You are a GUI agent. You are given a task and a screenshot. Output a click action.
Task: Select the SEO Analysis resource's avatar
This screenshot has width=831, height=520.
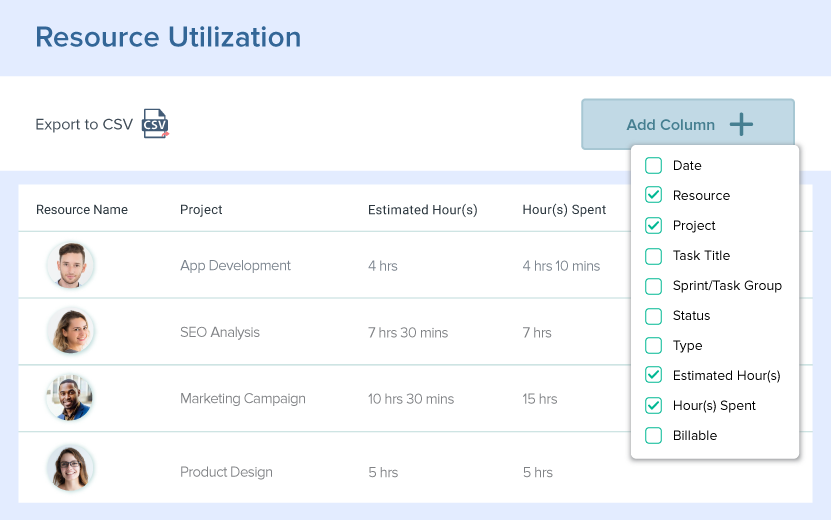[70, 332]
